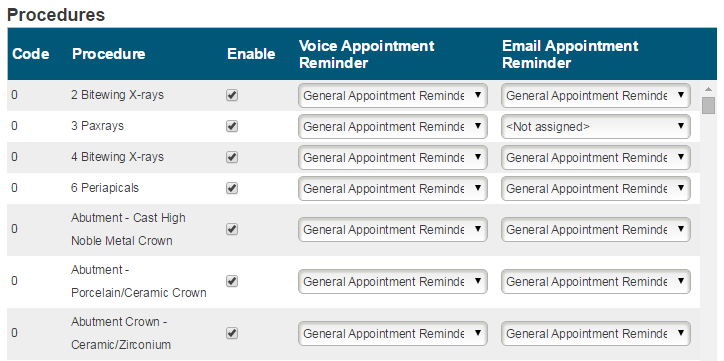Viewport: 724px width, 361px height.
Task: Open voice reminder dropdown for 6 Periapicals
Action: click(x=392, y=188)
